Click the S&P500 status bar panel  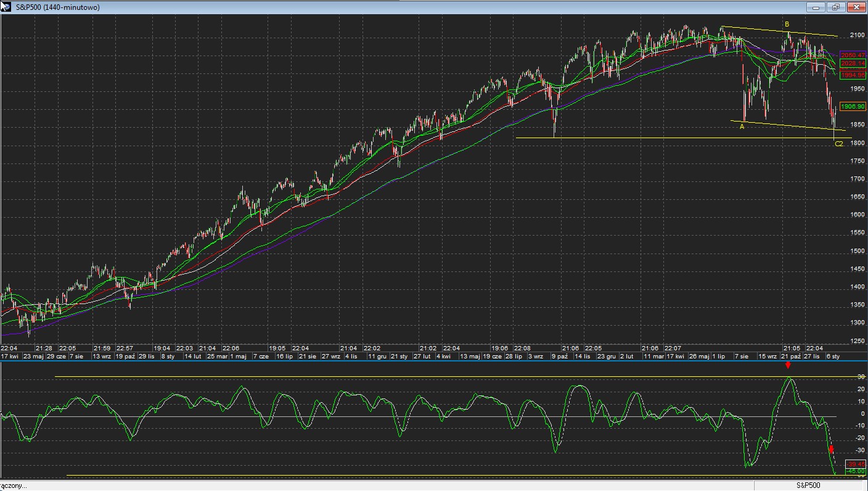[x=808, y=485]
